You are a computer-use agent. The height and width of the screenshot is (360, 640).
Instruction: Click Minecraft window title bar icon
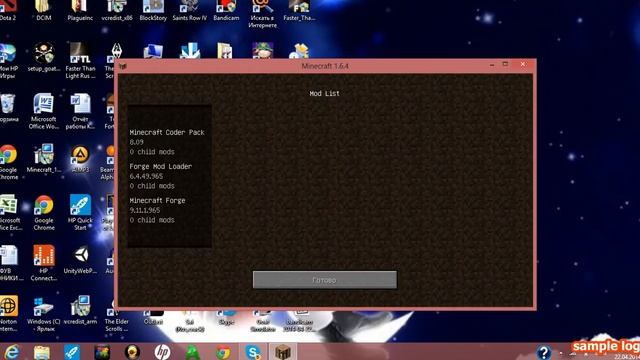tap(123, 66)
